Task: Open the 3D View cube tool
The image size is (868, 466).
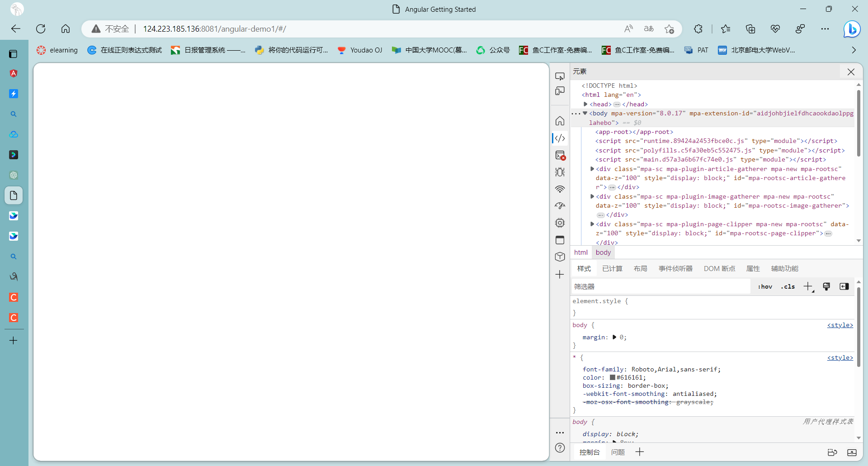Action: click(x=560, y=257)
